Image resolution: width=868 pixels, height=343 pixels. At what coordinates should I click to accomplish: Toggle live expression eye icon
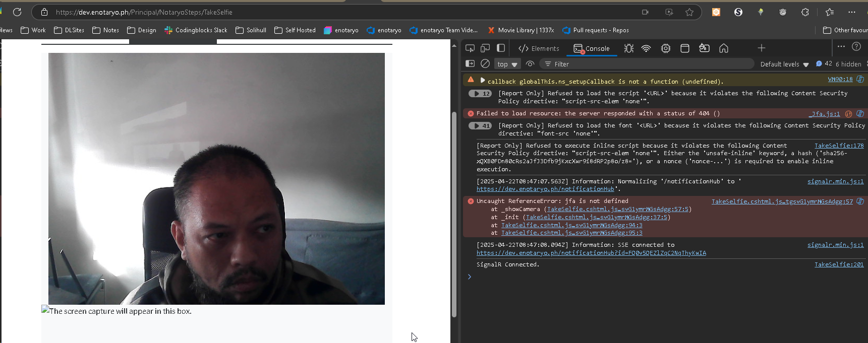(x=530, y=64)
